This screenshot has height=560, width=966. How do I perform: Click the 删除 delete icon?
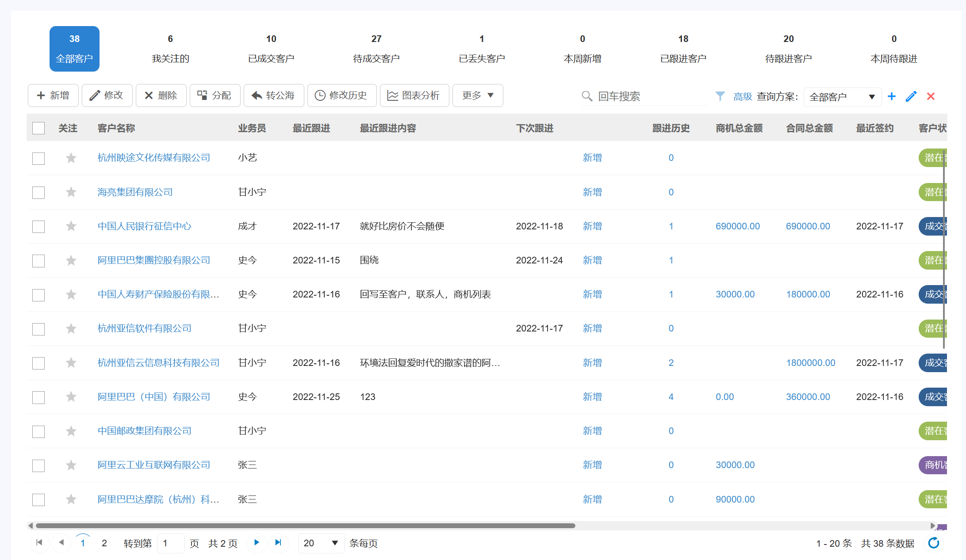[x=161, y=95]
